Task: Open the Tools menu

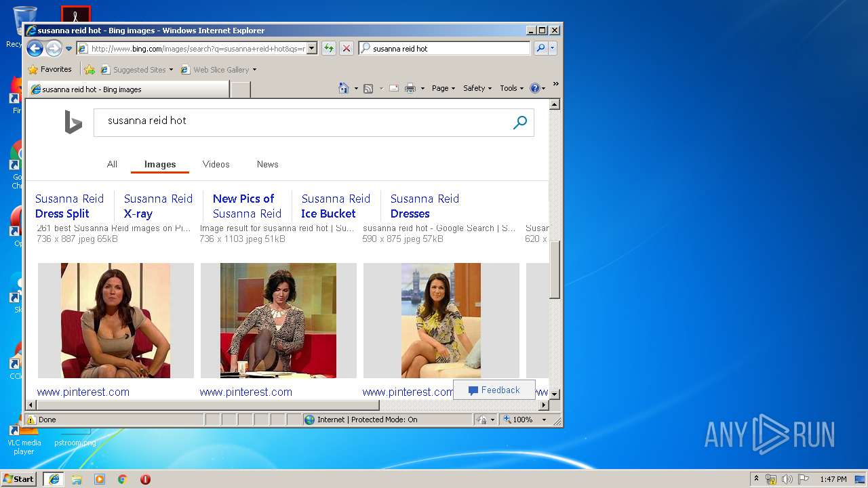Action: (x=512, y=88)
